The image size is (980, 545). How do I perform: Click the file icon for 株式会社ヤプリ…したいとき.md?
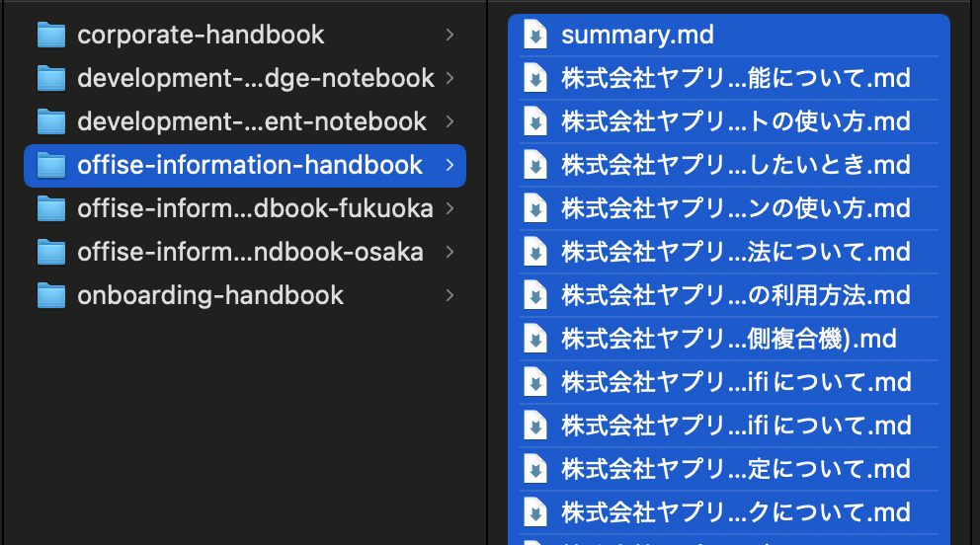coord(535,165)
